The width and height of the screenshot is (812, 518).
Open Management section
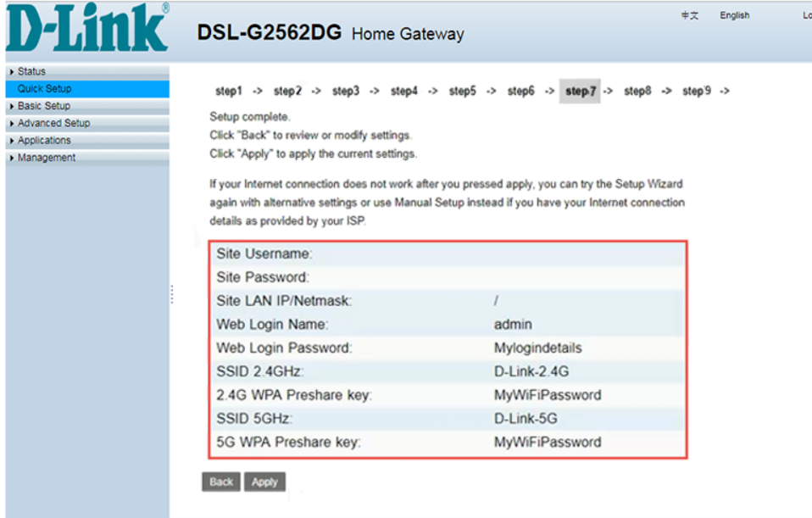point(47,158)
